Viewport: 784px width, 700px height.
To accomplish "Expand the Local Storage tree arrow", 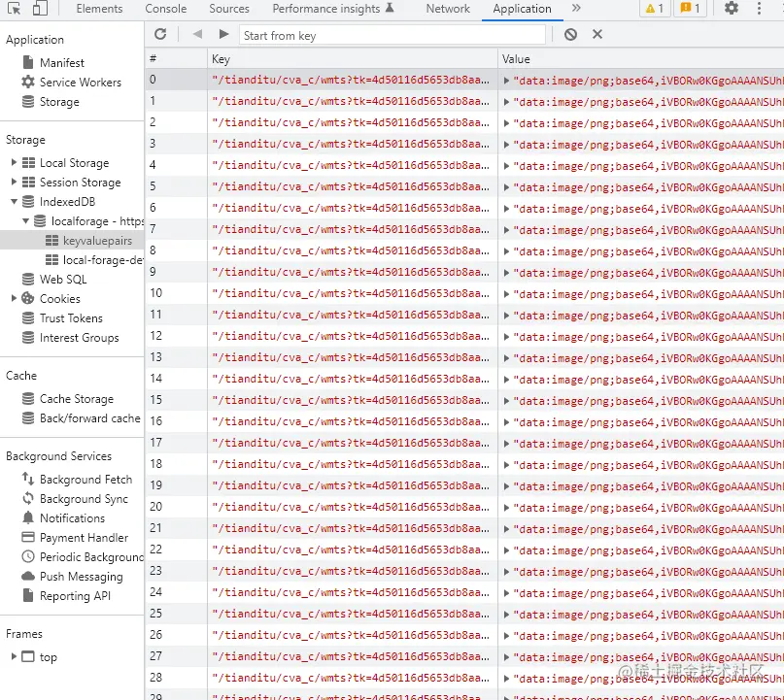I will [x=14, y=162].
